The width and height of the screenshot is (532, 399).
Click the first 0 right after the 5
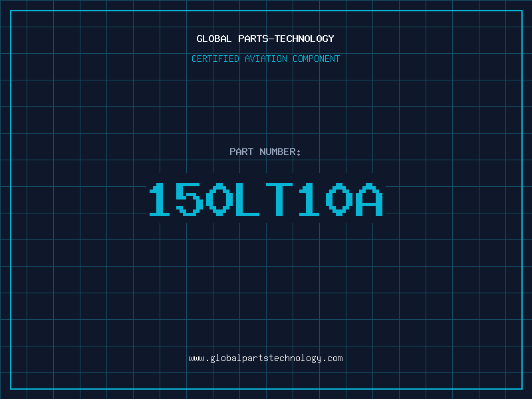click(220, 199)
